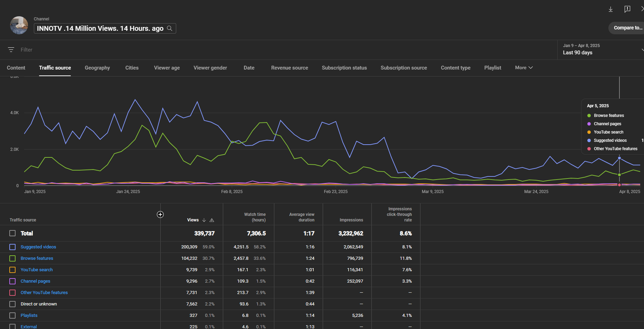Image resolution: width=644 pixels, height=329 pixels.
Task: Toggle the Total row checkbox
Action: pyautogui.click(x=12, y=233)
